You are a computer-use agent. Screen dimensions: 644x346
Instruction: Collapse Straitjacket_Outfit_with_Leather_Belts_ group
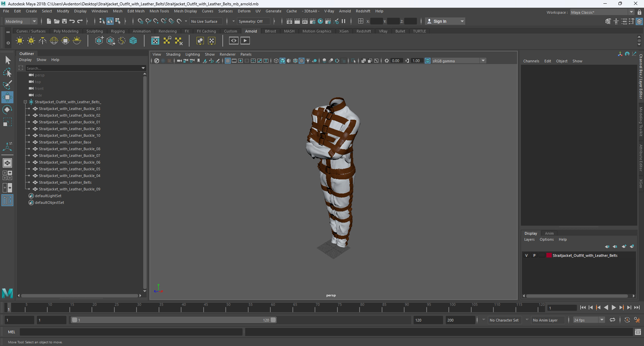point(25,102)
